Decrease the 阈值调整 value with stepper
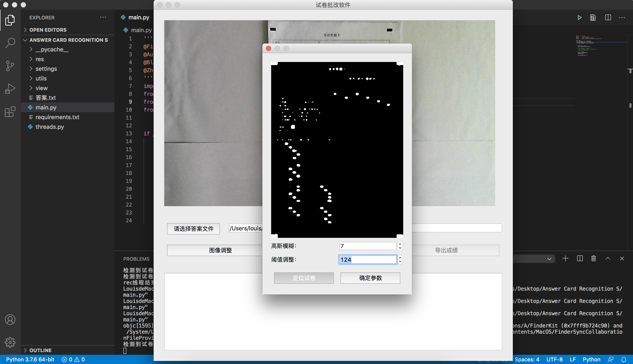Screen dimensions: 633x364 (400, 262)
